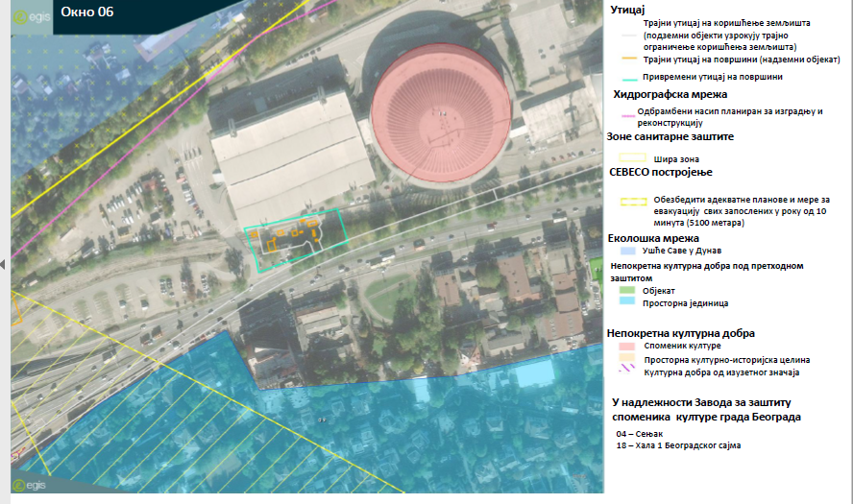Select the 18 – Хала 1 Београдског сајма entry
Viewport: 853px width, 504px height.
coord(678,445)
